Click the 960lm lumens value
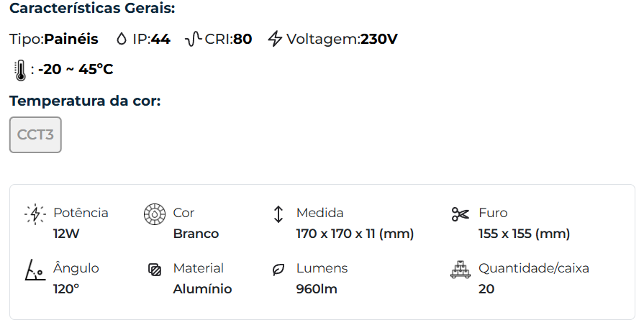644x325 pixels. point(317,289)
